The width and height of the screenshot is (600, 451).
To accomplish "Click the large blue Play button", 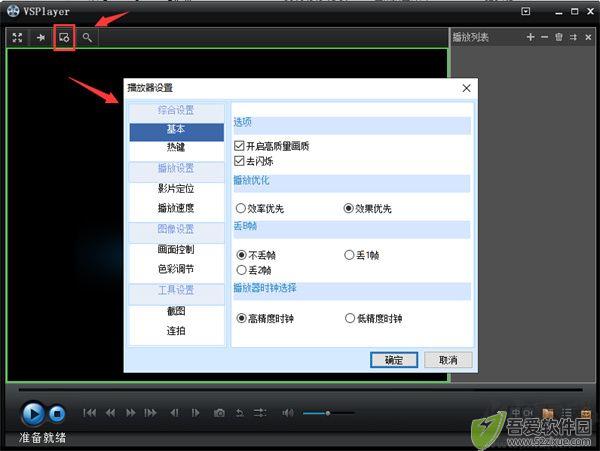I will (33, 414).
